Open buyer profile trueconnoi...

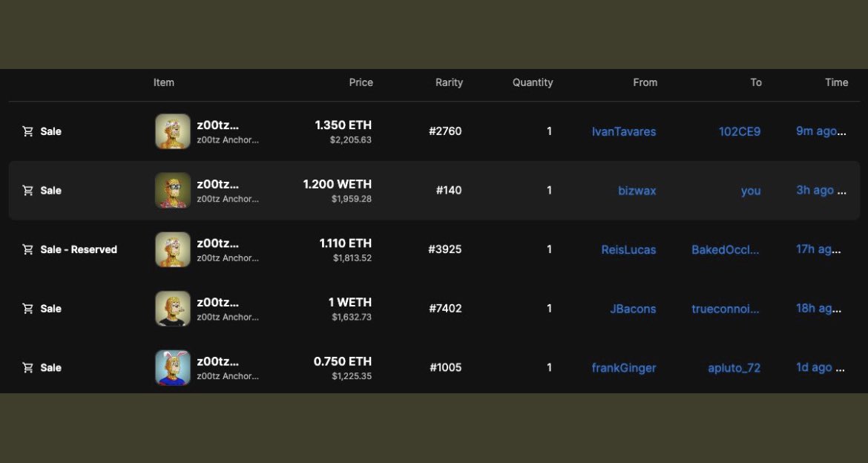tap(725, 309)
